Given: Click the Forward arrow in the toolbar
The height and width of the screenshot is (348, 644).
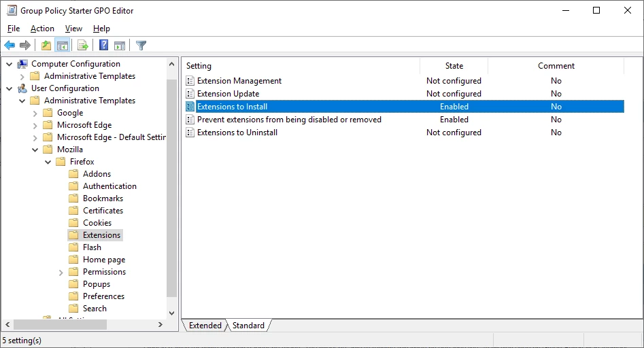Looking at the screenshot, I should coord(25,45).
